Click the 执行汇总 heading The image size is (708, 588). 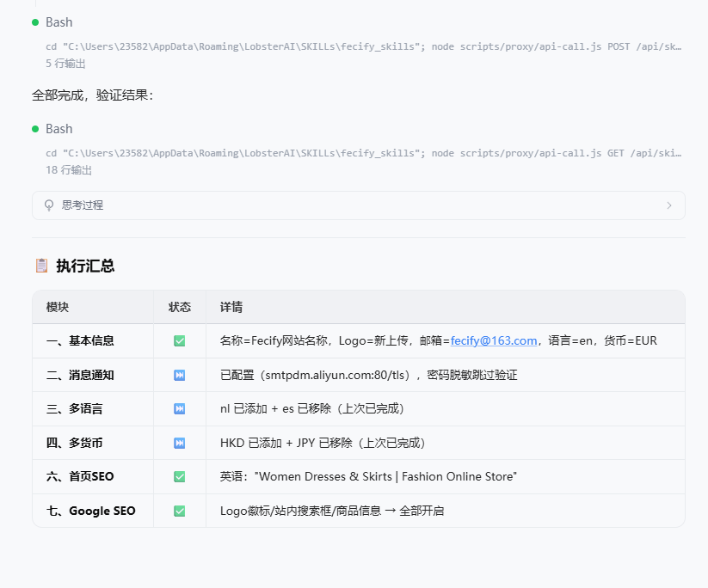point(85,266)
